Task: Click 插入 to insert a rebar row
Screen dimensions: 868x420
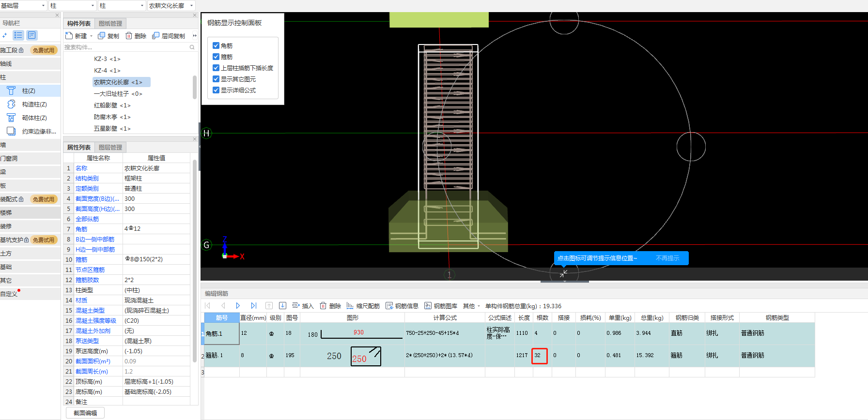Action: [x=303, y=306]
